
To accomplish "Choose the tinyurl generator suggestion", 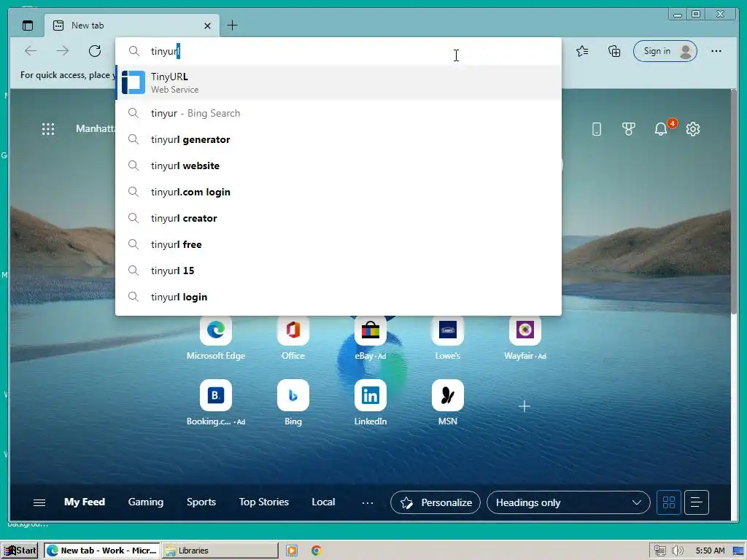I will point(338,139).
